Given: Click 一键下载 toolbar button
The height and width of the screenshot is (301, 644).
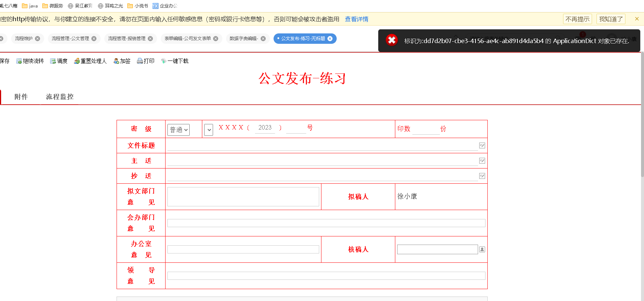Looking at the screenshot, I should coord(175,61).
